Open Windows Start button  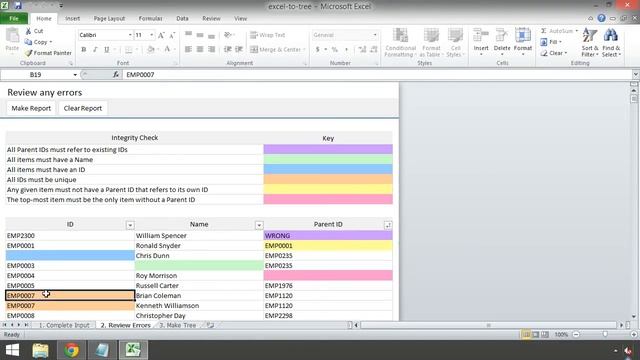[12, 350]
